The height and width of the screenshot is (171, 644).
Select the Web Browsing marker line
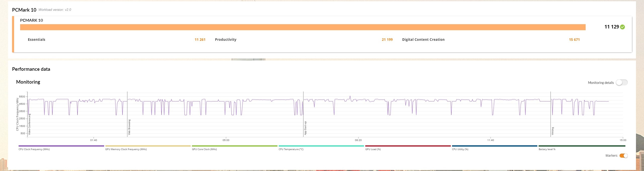click(129, 127)
